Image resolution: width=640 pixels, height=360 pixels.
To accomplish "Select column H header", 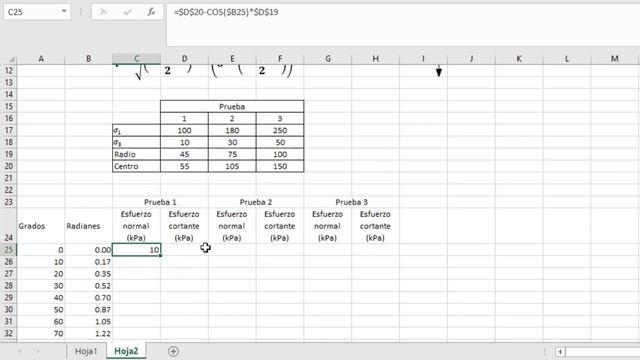I will (x=376, y=59).
